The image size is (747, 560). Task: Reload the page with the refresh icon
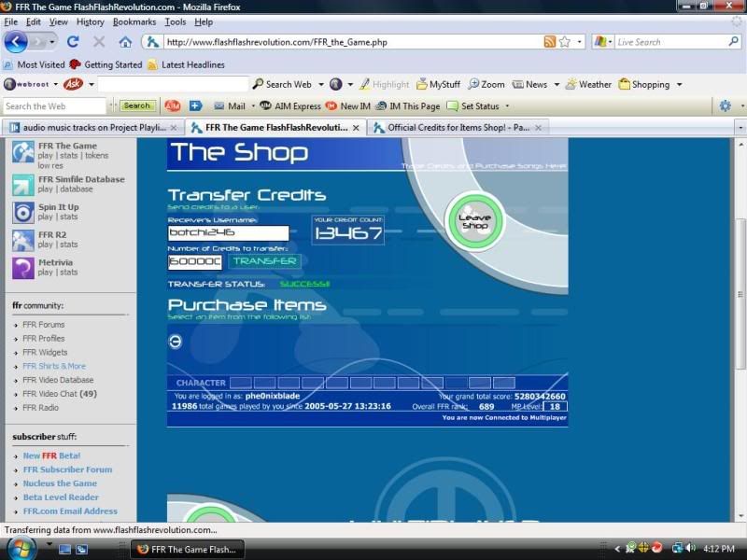[x=73, y=42]
